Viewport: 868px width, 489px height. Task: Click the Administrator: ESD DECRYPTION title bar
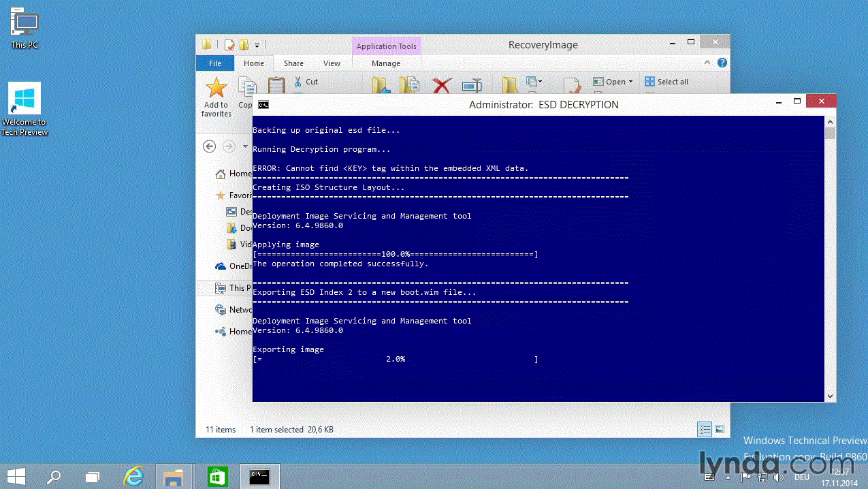click(543, 105)
